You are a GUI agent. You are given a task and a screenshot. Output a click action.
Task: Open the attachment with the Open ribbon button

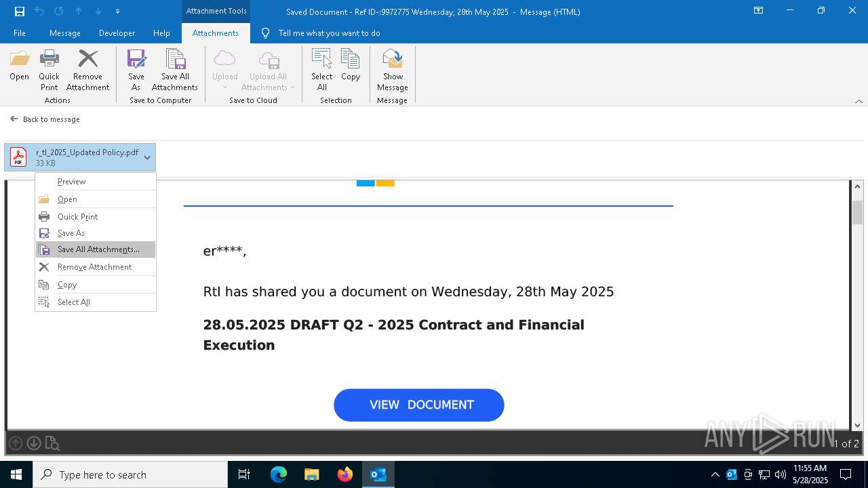(x=19, y=66)
